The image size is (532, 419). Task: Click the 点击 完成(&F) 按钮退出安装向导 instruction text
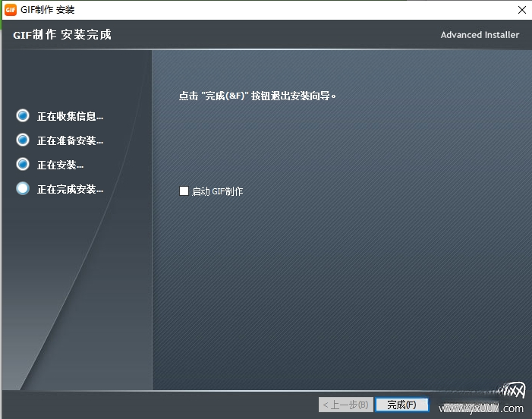pos(257,96)
